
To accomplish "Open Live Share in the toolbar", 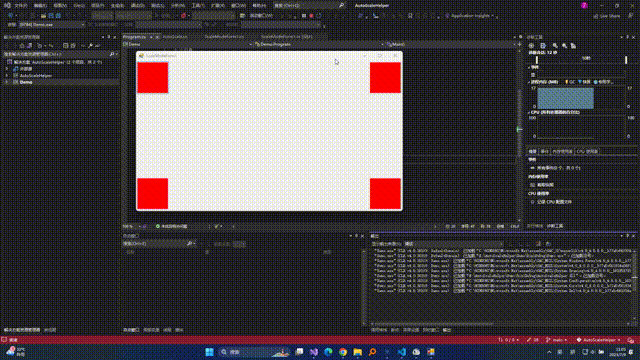I will (607, 16).
